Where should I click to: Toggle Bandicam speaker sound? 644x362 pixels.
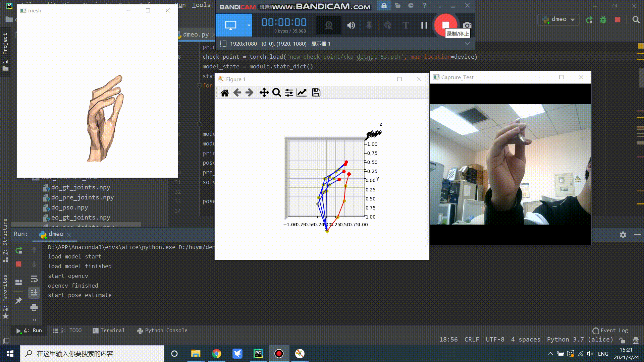[351, 25]
